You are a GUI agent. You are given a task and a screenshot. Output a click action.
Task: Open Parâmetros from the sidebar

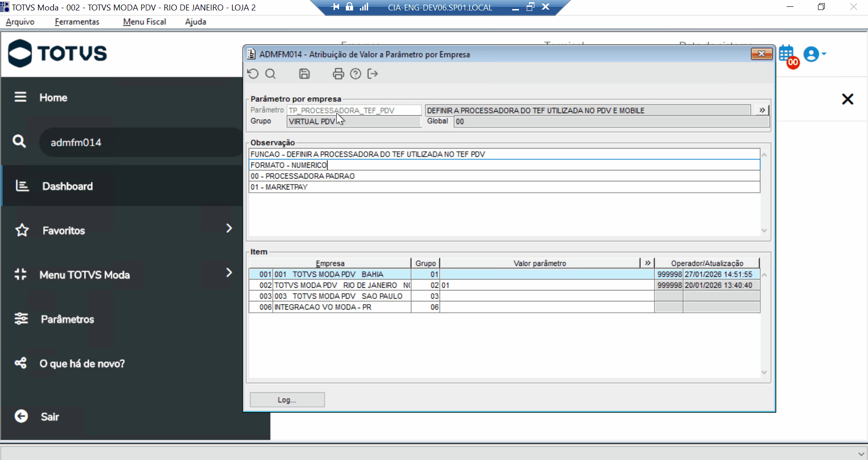[67, 319]
